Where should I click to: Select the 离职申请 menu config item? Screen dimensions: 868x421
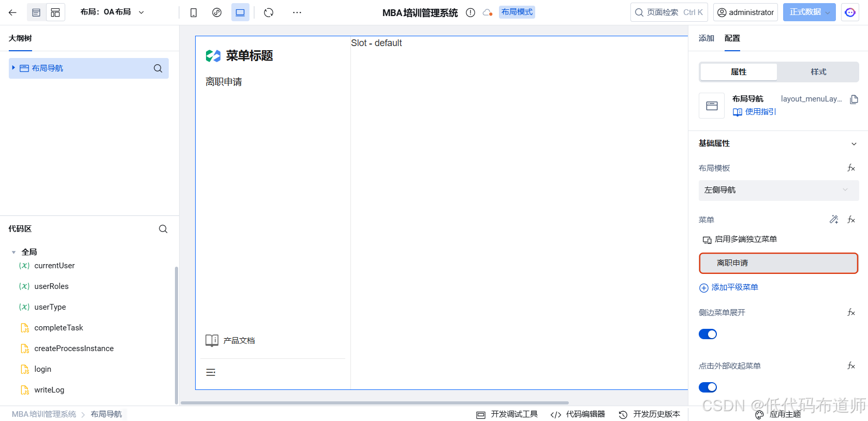[x=778, y=263]
